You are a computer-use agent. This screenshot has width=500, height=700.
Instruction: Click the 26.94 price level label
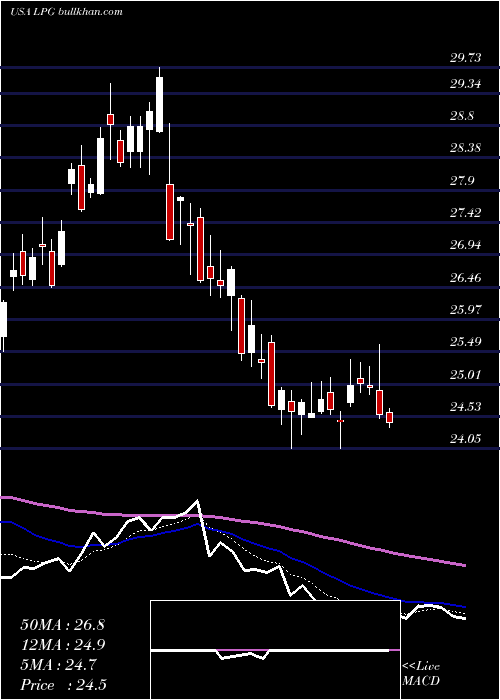(466, 244)
